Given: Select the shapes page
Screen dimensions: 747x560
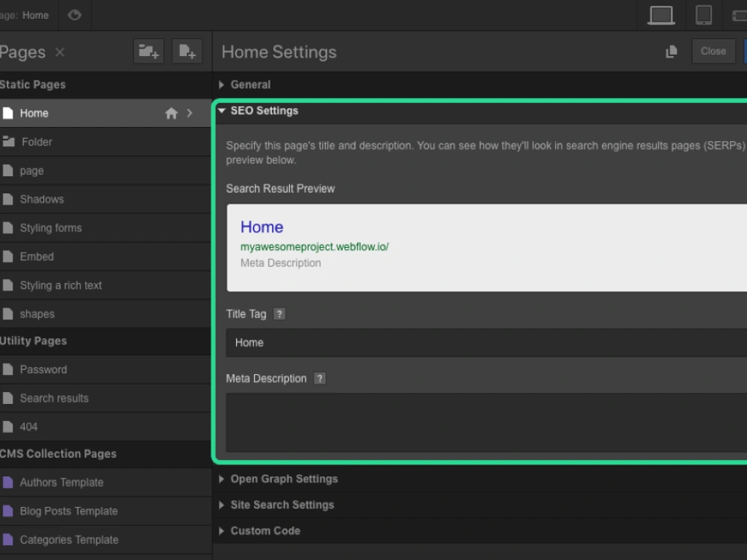Looking at the screenshot, I should pyautogui.click(x=105, y=314).
